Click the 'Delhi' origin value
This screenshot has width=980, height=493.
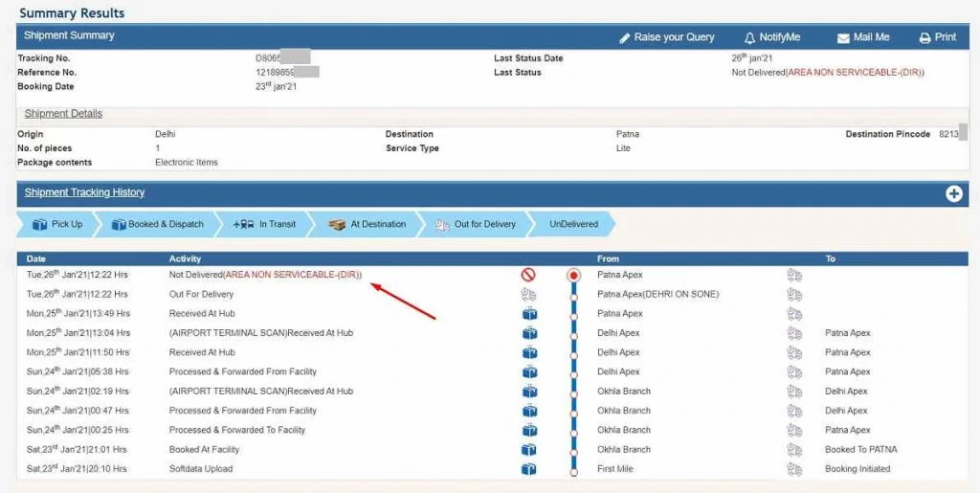click(166, 134)
